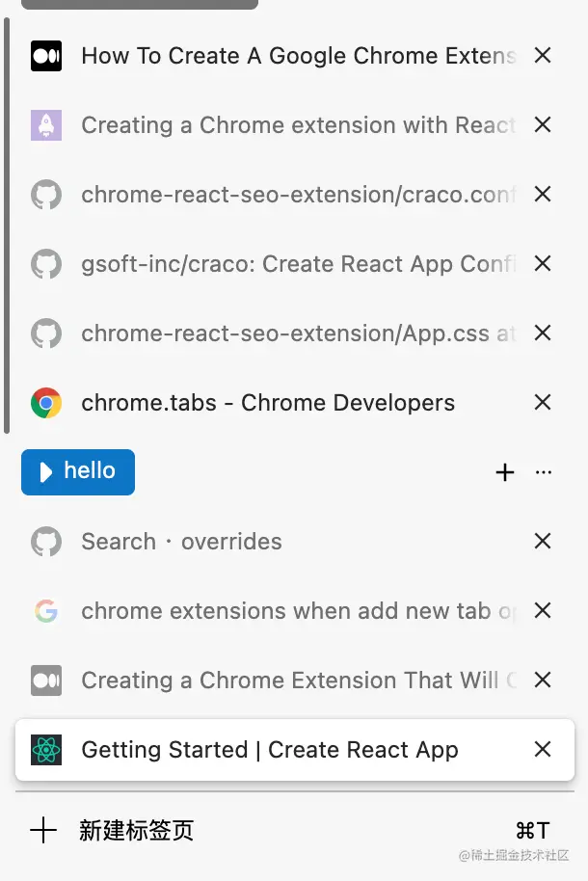This screenshot has height=881, width=588.
Task: Close the 'How To Create A Google Chrome Extension' tab
Action: (543, 56)
